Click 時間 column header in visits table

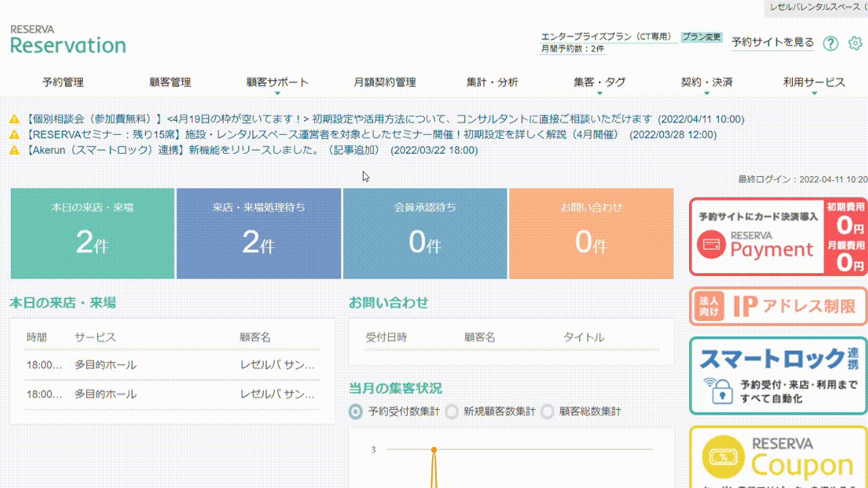coord(37,338)
